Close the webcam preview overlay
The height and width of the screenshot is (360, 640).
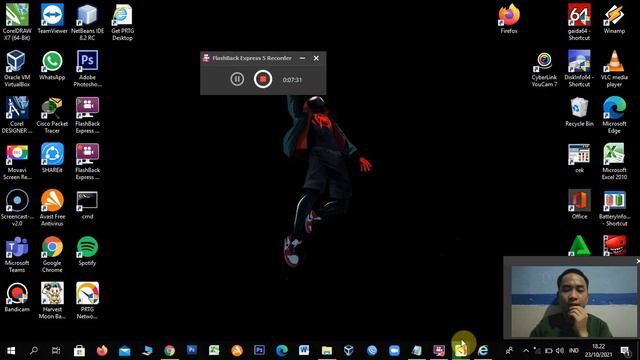pos(638,261)
